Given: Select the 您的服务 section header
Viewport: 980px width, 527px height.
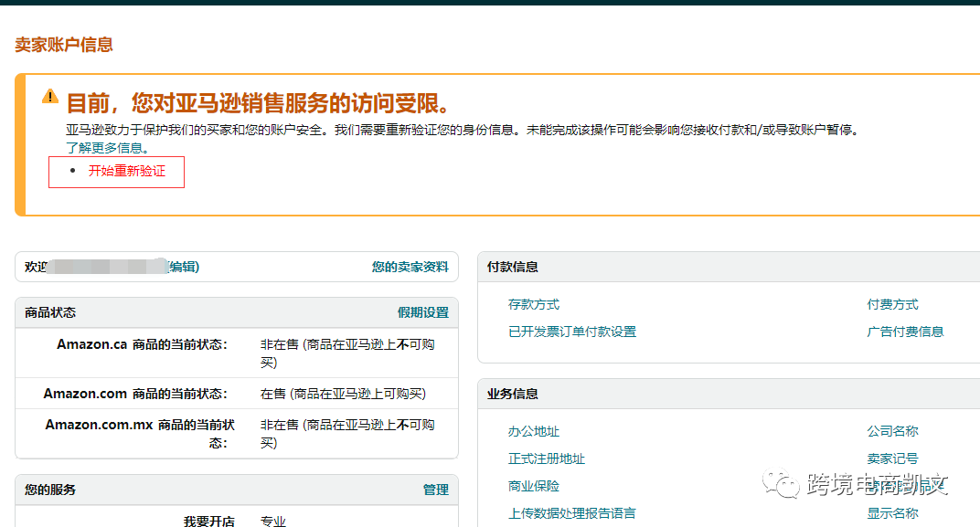Looking at the screenshot, I should click(50, 490).
